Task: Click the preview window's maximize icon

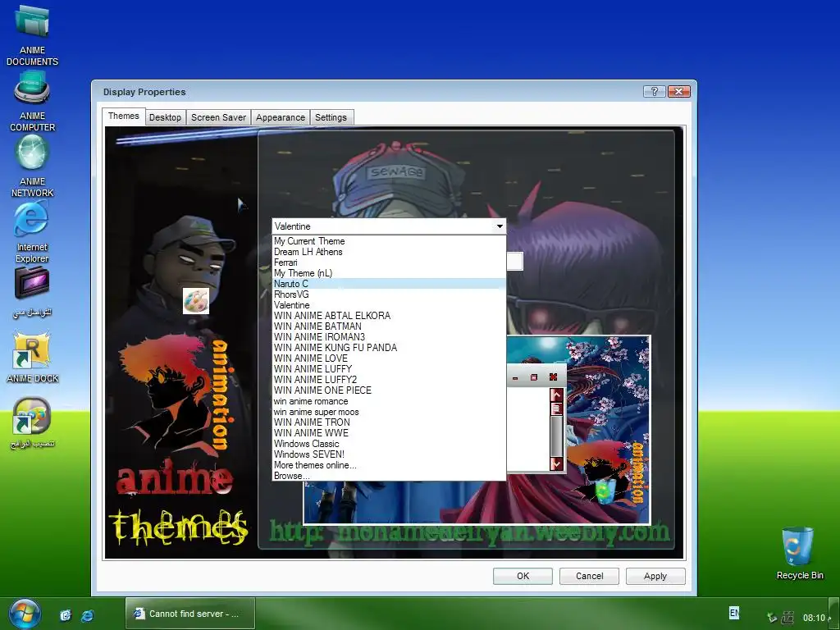Action: [x=533, y=377]
